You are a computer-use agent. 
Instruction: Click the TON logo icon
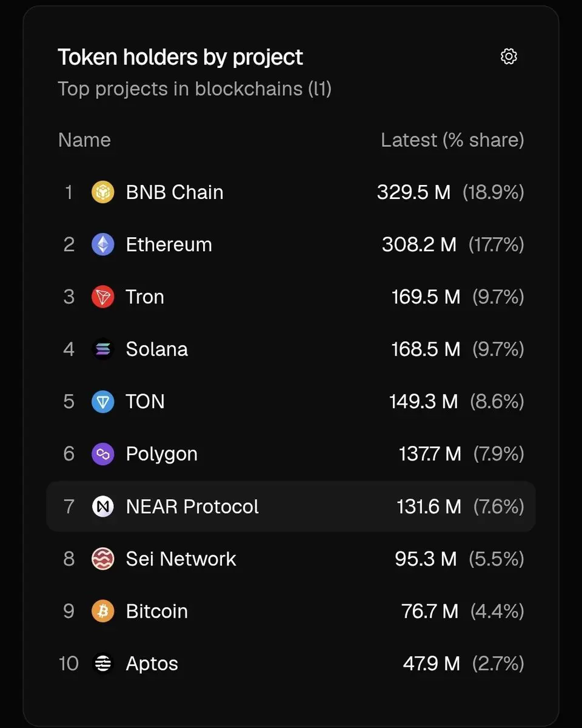103,402
